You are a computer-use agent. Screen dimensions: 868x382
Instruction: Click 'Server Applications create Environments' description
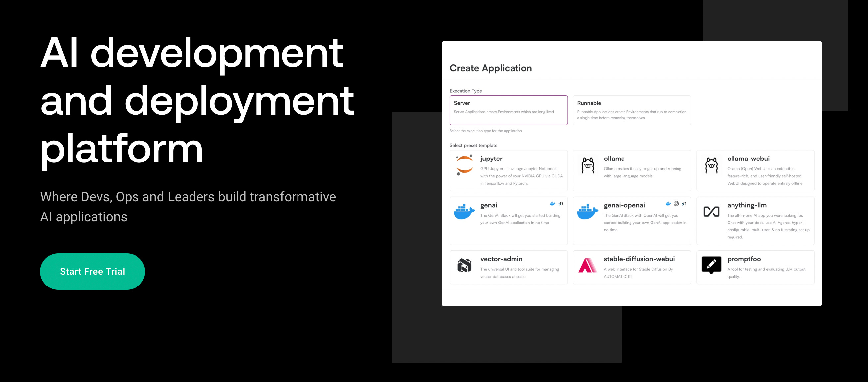pyautogui.click(x=504, y=112)
